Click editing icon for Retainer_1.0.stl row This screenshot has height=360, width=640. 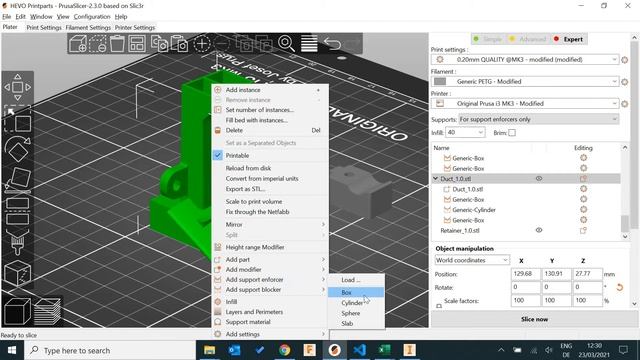coord(584,230)
